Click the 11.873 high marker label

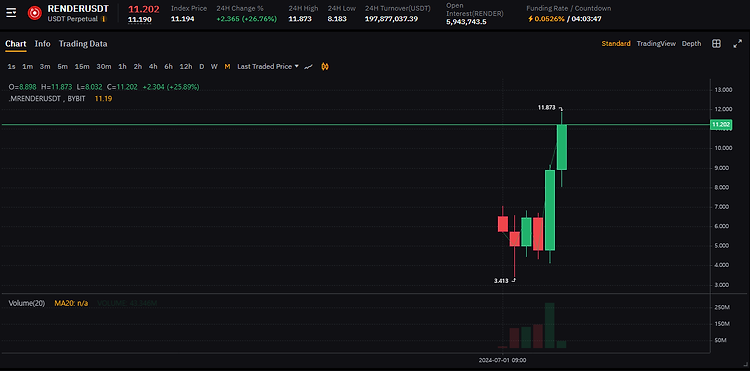tap(547, 108)
